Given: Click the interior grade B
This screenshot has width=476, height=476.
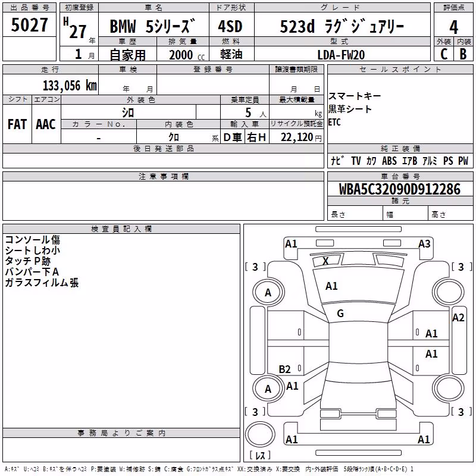Looking at the screenshot, I should click(463, 54).
